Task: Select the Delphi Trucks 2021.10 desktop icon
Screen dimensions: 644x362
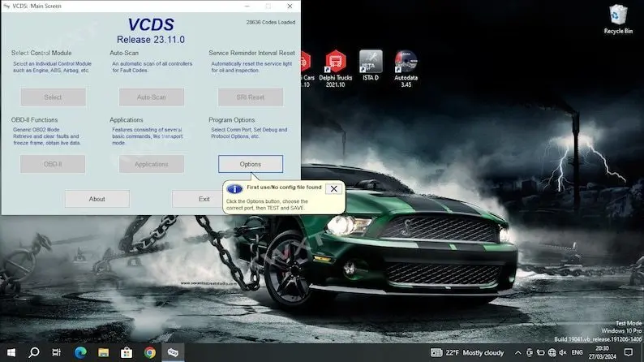Action: click(x=336, y=69)
